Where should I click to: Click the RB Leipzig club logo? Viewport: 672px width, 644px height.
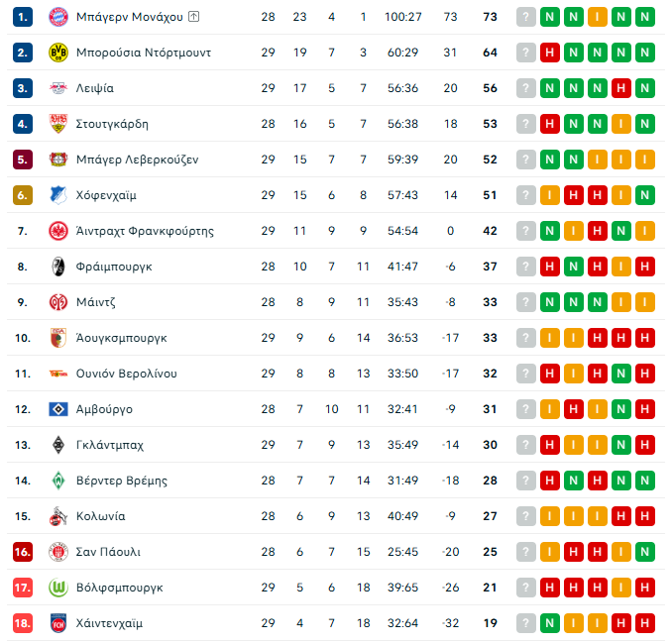(x=57, y=88)
